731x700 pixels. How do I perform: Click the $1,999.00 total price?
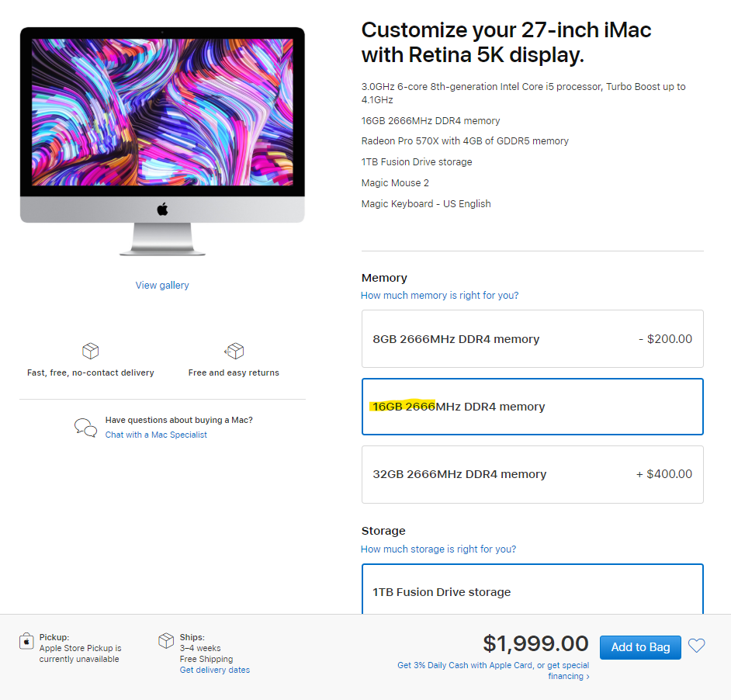(x=535, y=643)
